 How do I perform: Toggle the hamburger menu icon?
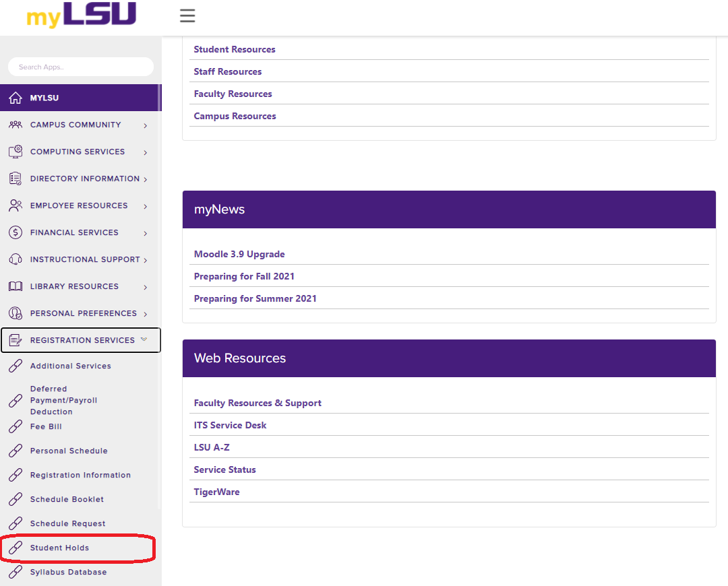pos(187,15)
